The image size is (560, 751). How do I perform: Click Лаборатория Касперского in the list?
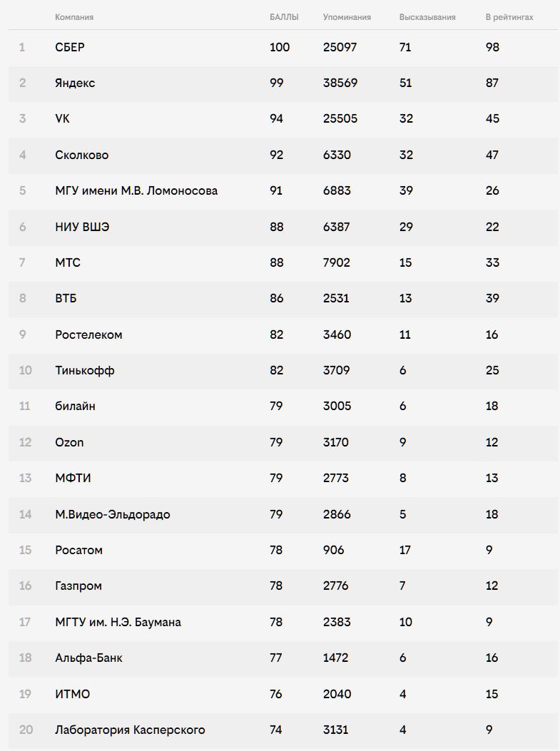pos(130,730)
